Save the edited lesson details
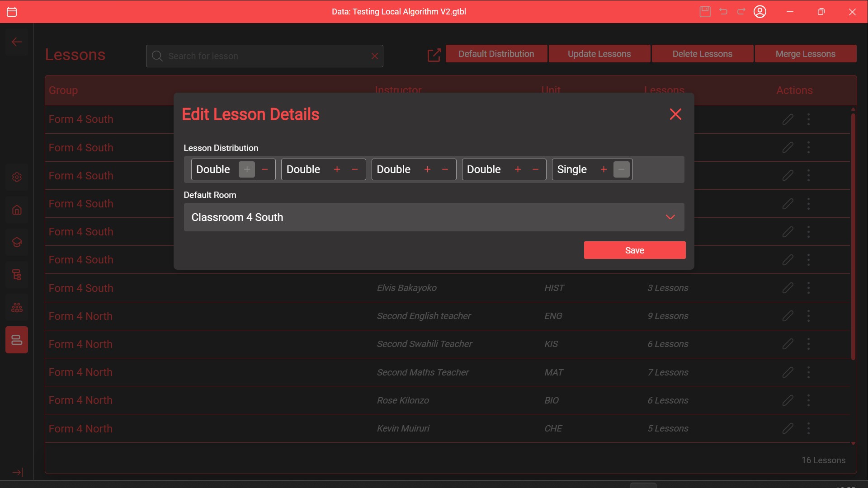Viewport: 868px width, 488px height. point(634,250)
